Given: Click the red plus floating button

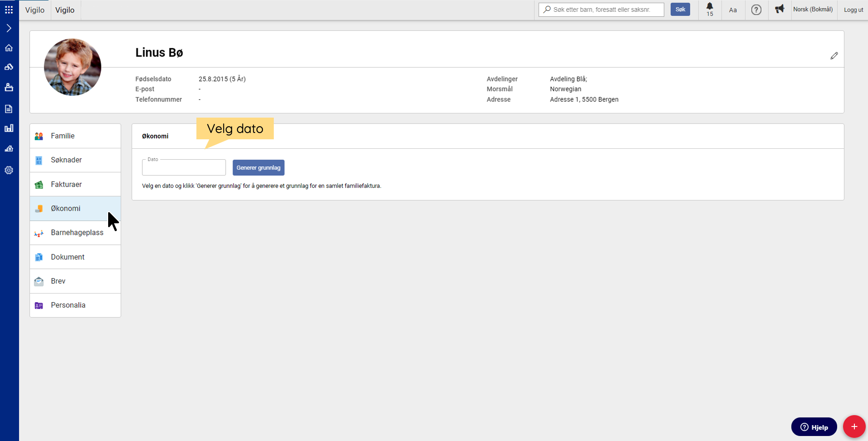Looking at the screenshot, I should [x=854, y=427].
